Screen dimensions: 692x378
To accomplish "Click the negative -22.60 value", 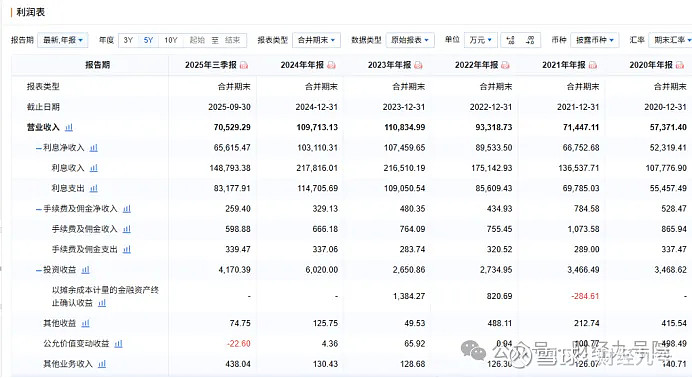I will pos(239,344).
